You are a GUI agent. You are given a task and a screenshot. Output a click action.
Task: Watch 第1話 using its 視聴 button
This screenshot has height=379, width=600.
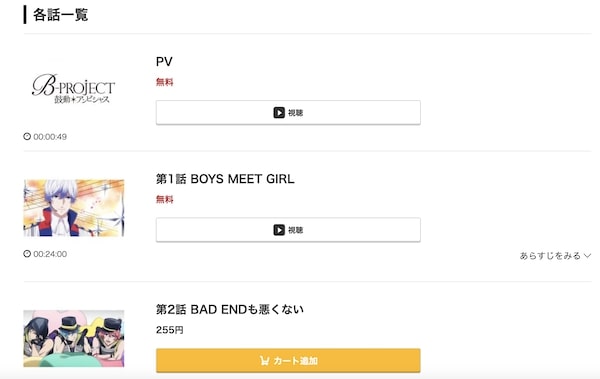288,230
